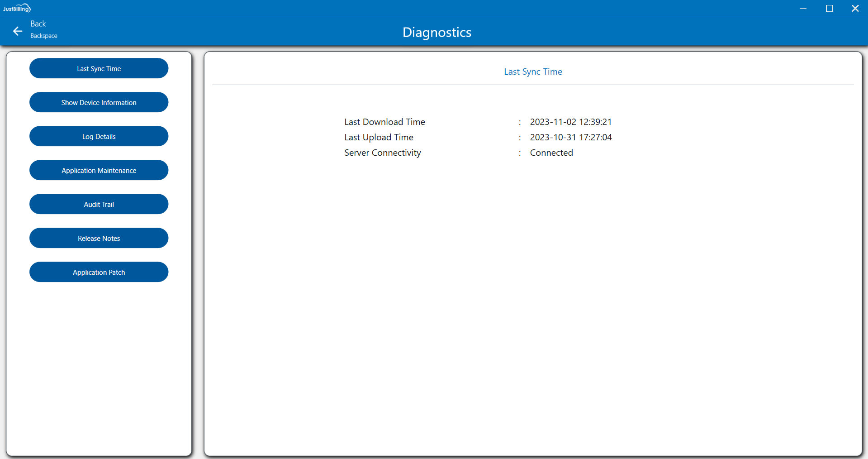The width and height of the screenshot is (868, 459).
Task: Select Application Maintenance option
Action: [x=99, y=170]
